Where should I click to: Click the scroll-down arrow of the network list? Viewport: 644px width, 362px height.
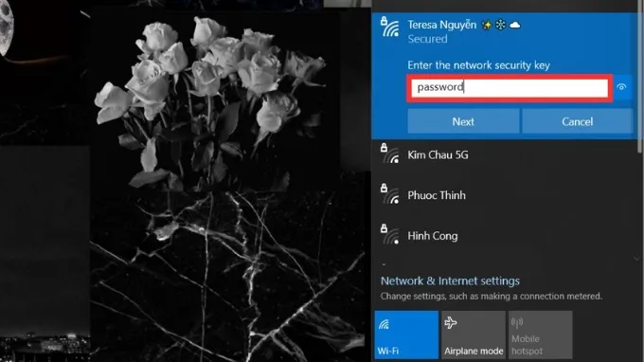636,259
